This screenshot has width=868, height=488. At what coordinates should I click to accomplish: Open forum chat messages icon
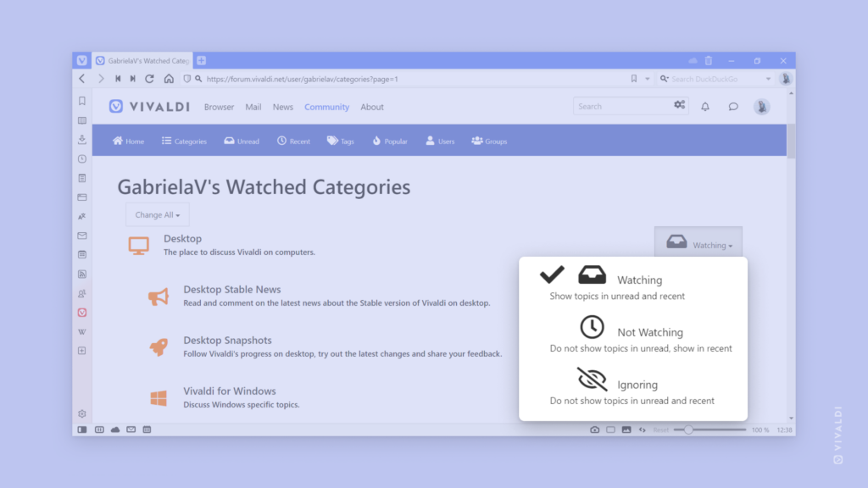(733, 107)
